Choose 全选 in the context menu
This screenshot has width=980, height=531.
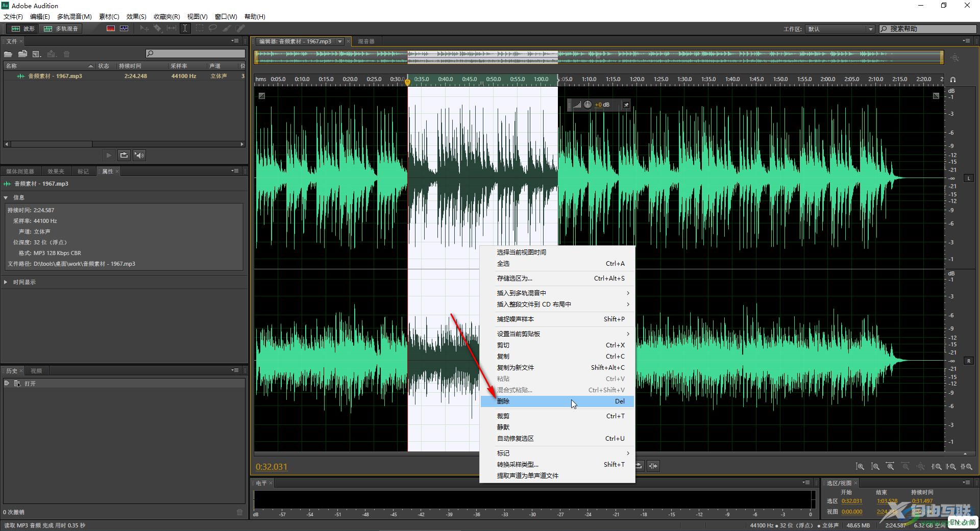tap(557, 264)
